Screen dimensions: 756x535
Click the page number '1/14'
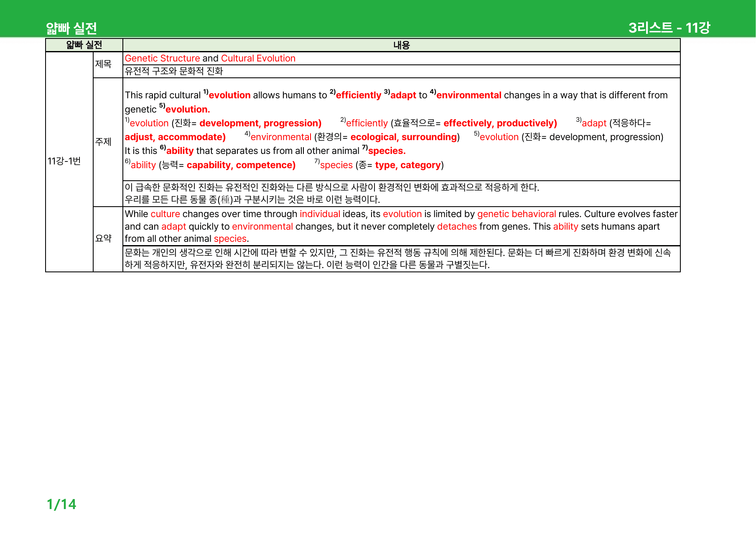[x=61, y=504]
